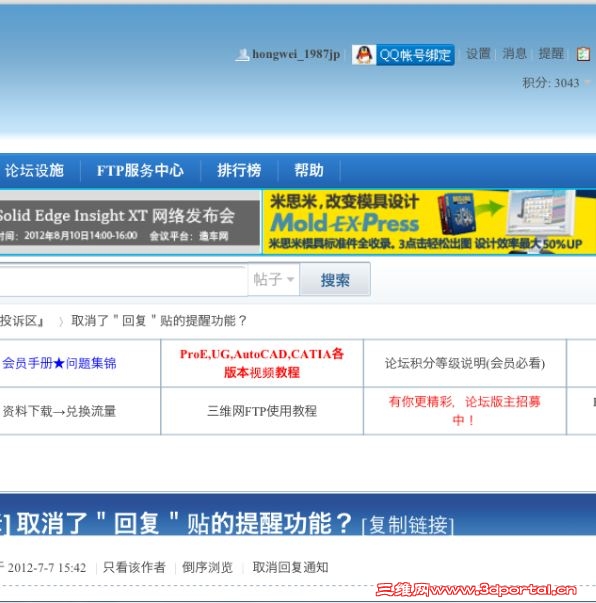
Task: Open 消息 messages link
Action: click(x=514, y=53)
